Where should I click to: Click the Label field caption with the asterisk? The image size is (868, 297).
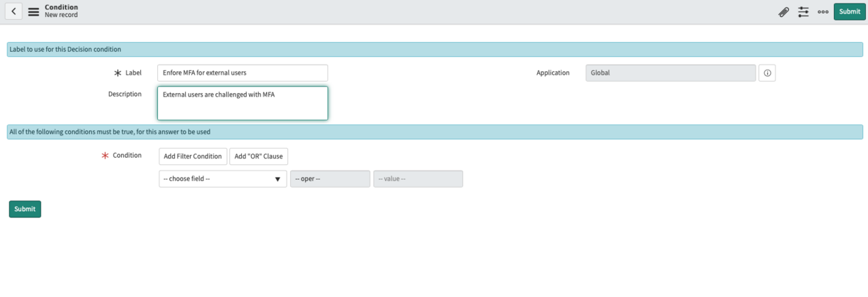128,72
